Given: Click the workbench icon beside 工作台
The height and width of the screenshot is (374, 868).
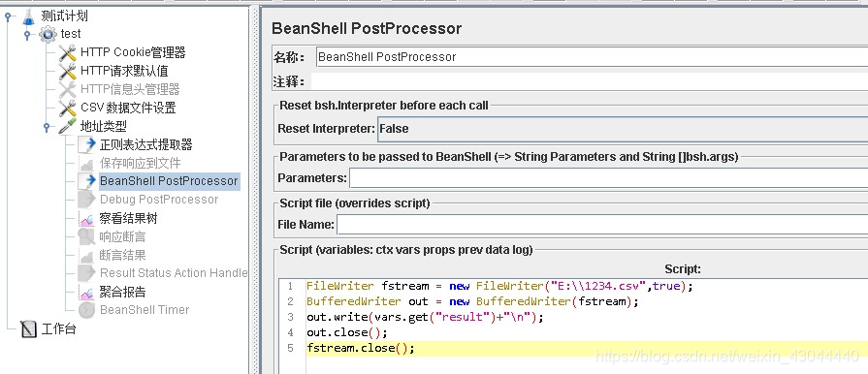Looking at the screenshot, I should coord(28,329).
